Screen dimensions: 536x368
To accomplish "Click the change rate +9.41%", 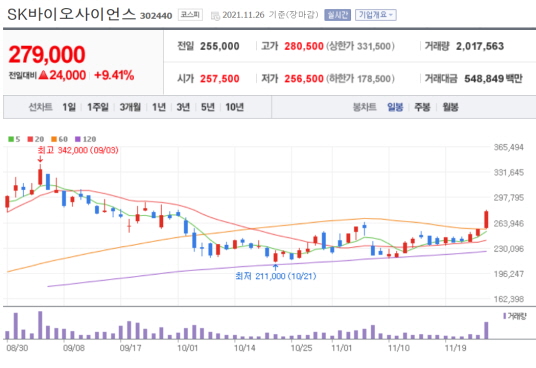I will (114, 75).
